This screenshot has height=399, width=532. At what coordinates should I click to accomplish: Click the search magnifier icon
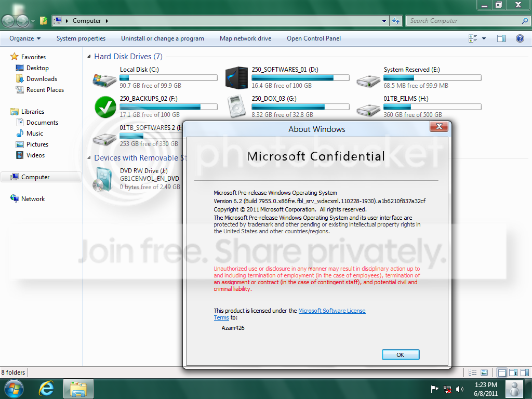point(525,21)
